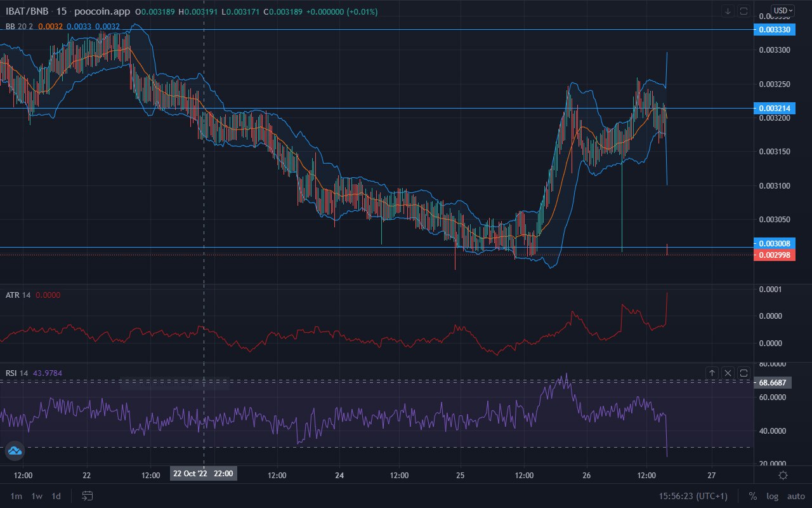Viewport: 812px width, 508px height.
Task: Click the 68.6687 RSI crosshair label
Action: 773,383
